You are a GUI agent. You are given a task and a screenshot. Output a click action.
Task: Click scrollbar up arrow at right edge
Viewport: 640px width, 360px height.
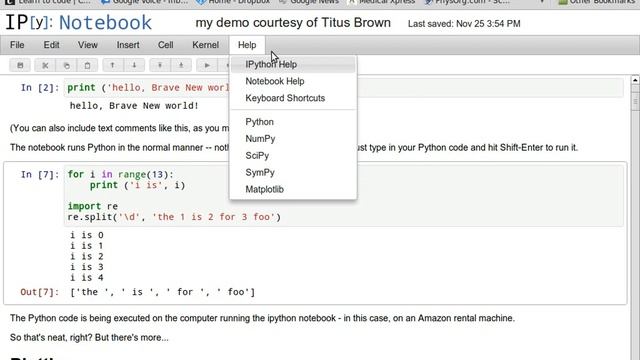pyautogui.click(x=635, y=80)
